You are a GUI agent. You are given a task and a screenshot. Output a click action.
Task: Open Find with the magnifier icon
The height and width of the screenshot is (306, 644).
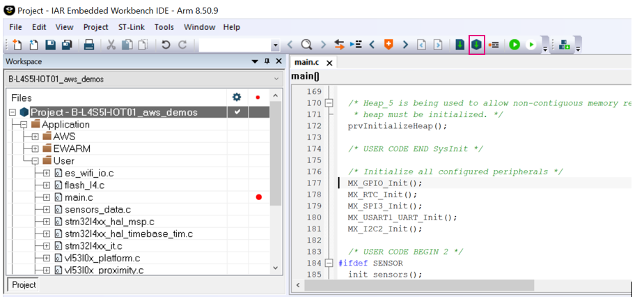tap(306, 45)
